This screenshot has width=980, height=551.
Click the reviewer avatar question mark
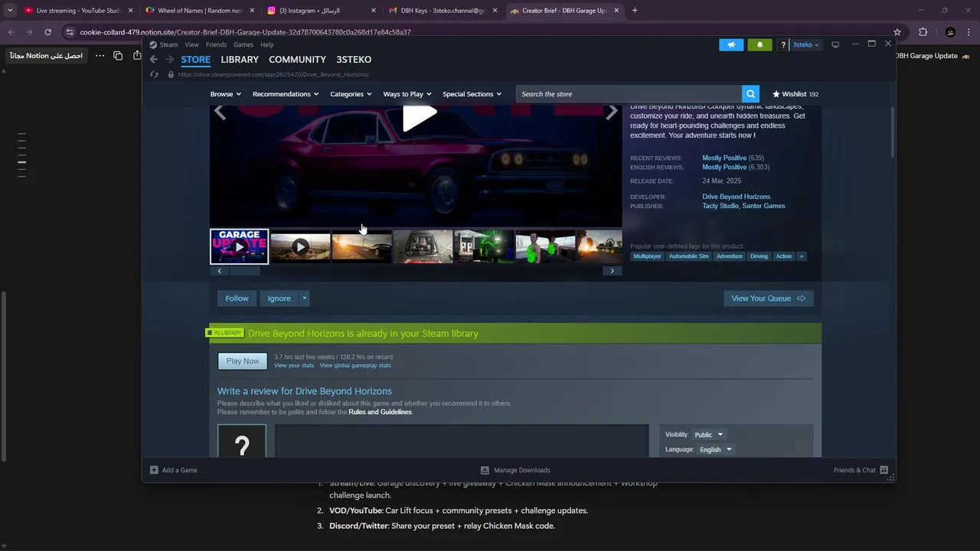point(242,442)
